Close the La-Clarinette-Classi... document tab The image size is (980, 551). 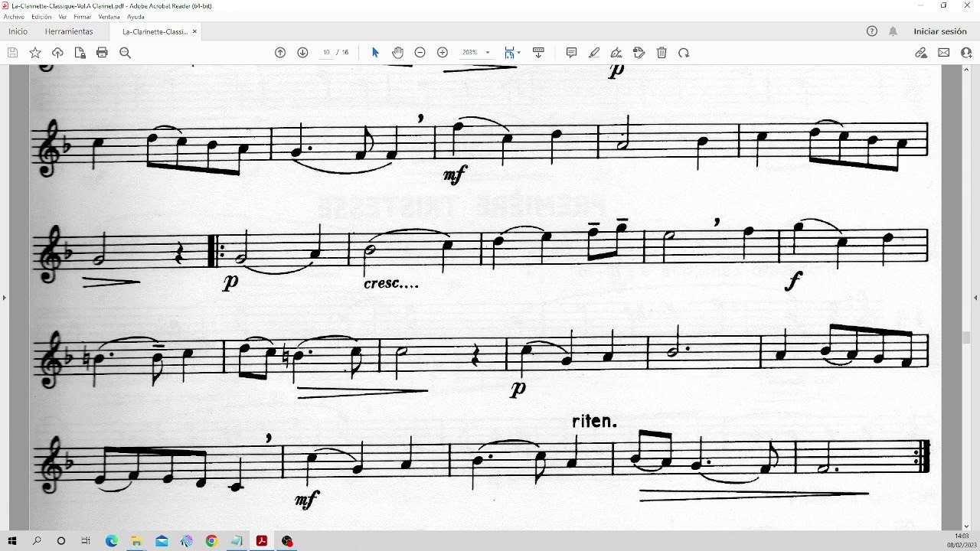point(194,31)
